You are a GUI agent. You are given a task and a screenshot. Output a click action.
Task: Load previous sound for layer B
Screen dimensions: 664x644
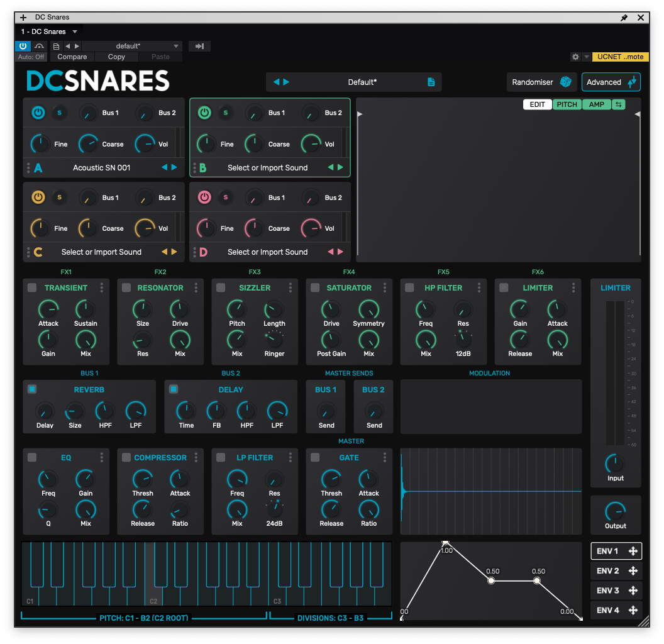click(331, 167)
